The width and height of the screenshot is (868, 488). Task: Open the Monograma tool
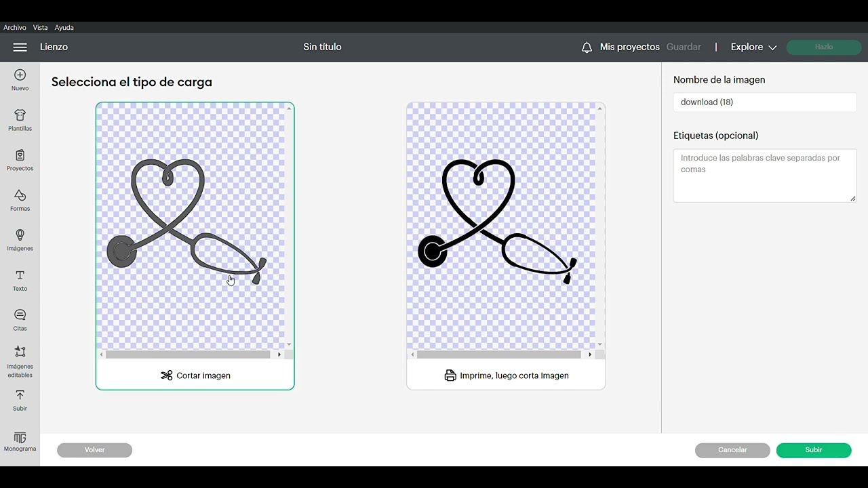pyautogui.click(x=20, y=442)
